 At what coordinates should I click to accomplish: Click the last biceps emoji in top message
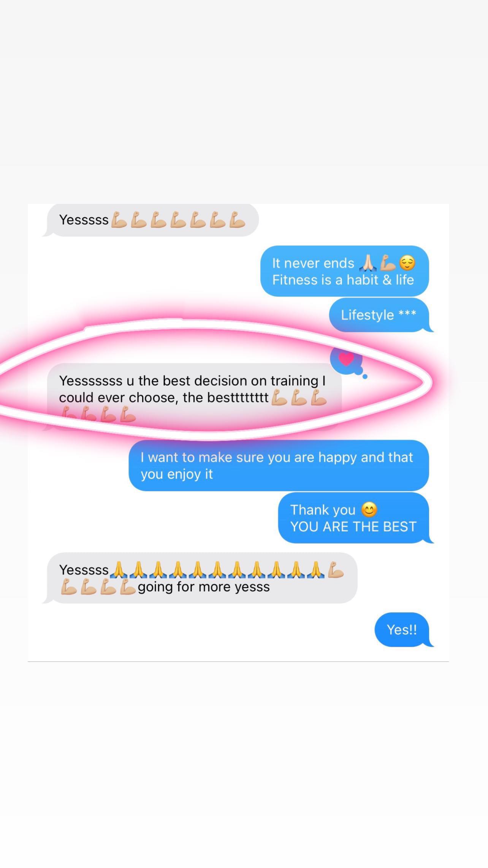[237, 220]
